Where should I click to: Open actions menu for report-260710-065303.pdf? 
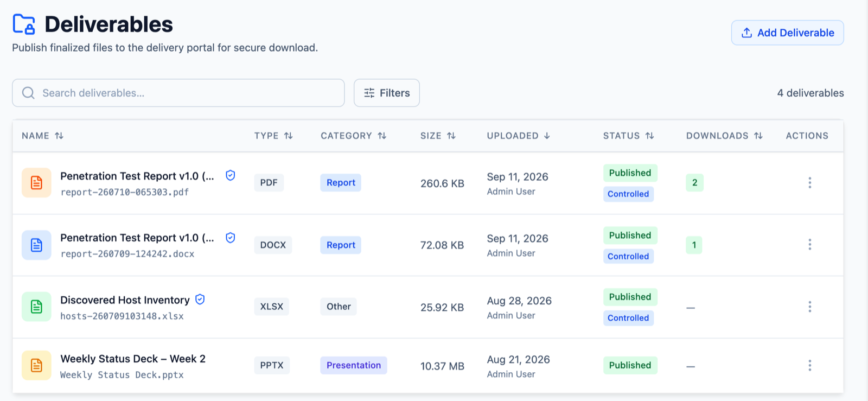810,183
